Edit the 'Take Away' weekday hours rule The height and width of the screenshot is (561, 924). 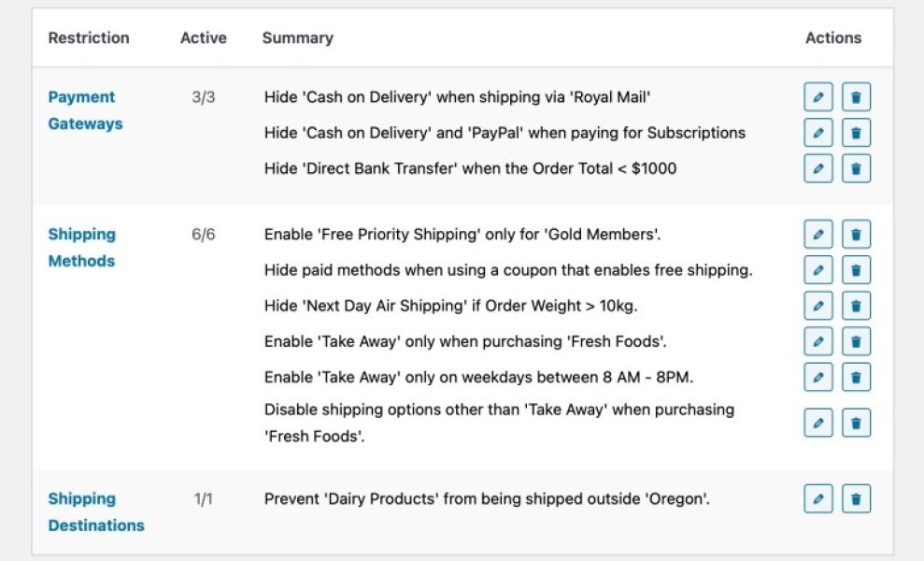[x=818, y=377]
